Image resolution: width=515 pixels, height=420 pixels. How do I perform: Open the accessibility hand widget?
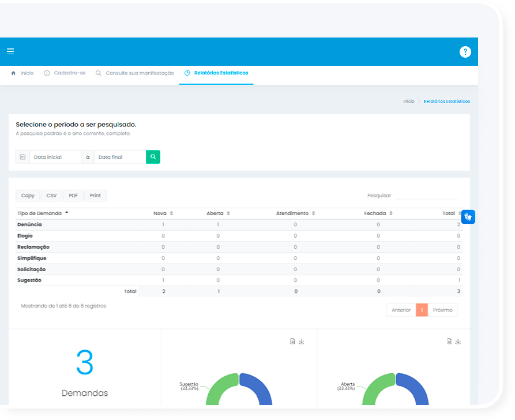(x=468, y=217)
